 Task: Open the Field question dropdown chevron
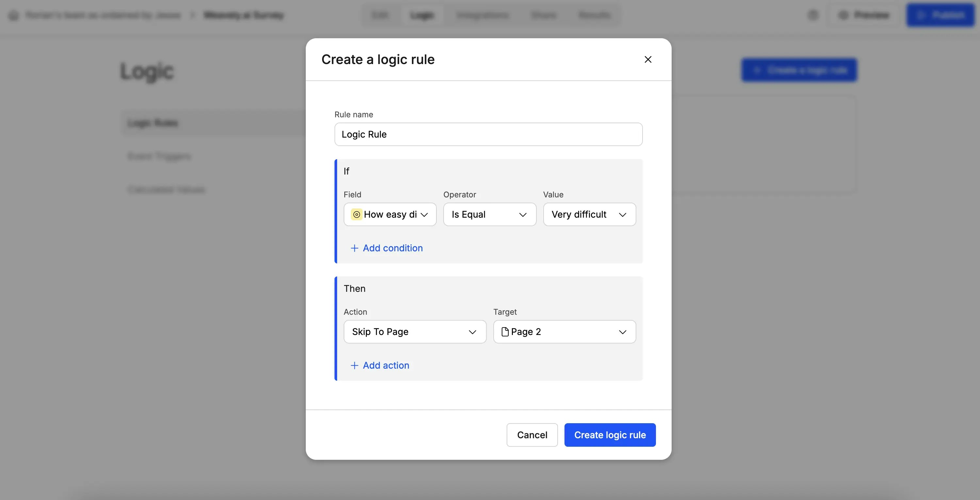click(425, 215)
